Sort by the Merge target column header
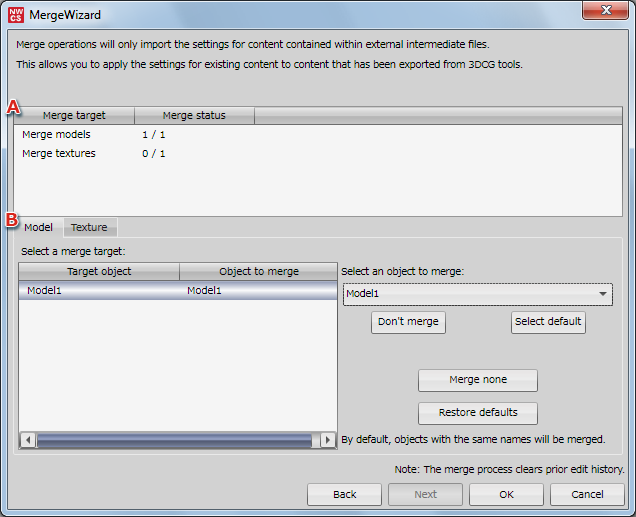636x517 pixels. tap(74, 115)
